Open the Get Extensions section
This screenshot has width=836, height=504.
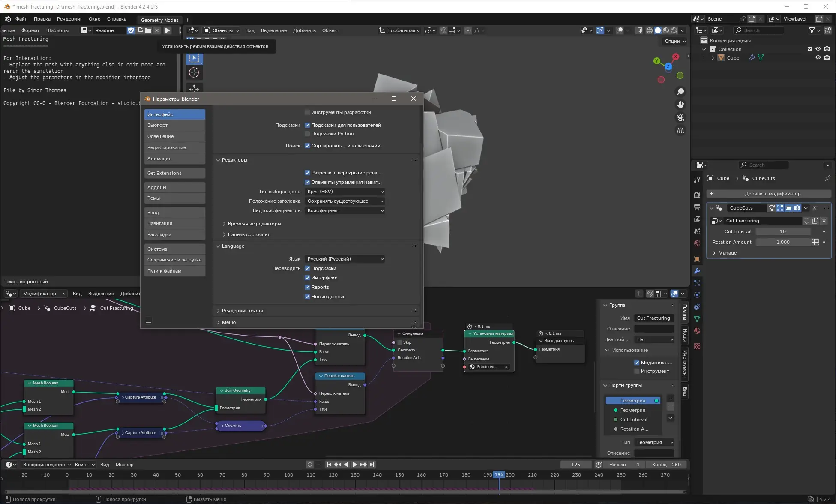click(174, 173)
